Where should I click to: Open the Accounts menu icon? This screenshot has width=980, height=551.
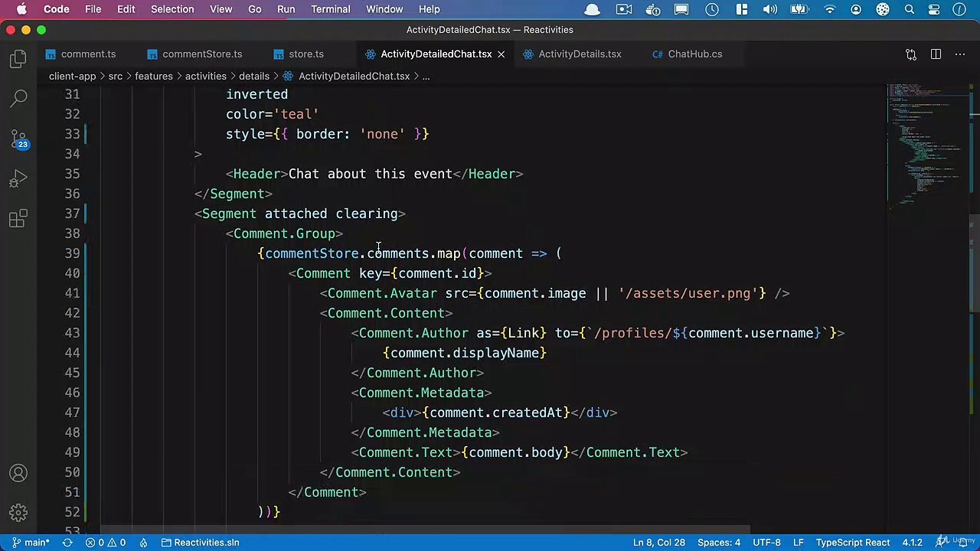click(18, 473)
